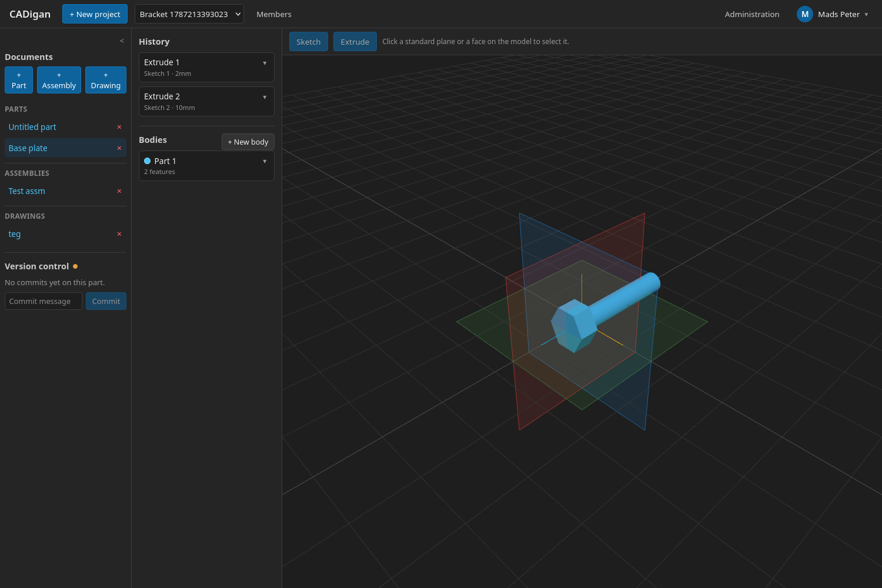The height and width of the screenshot is (588, 882).
Task: Expand the Extrude 1 feature options
Action: [x=265, y=63]
